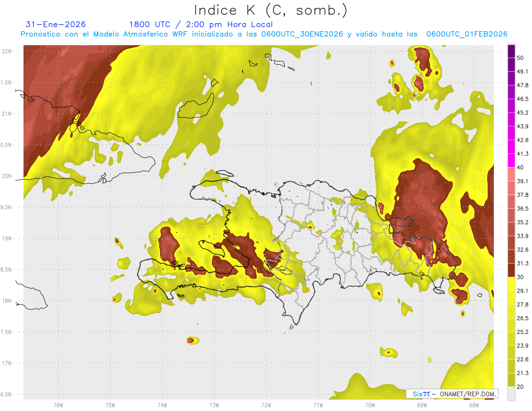Viewport: 532px width, 411px height.
Task: Click the colorbar value '47.8'
Action: pos(522,85)
